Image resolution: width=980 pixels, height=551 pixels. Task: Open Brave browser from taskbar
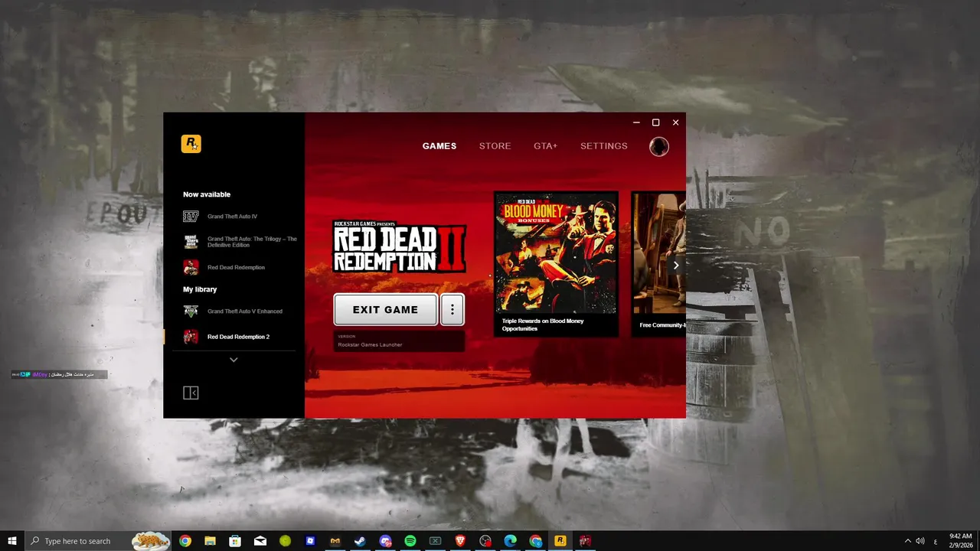[460, 541]
